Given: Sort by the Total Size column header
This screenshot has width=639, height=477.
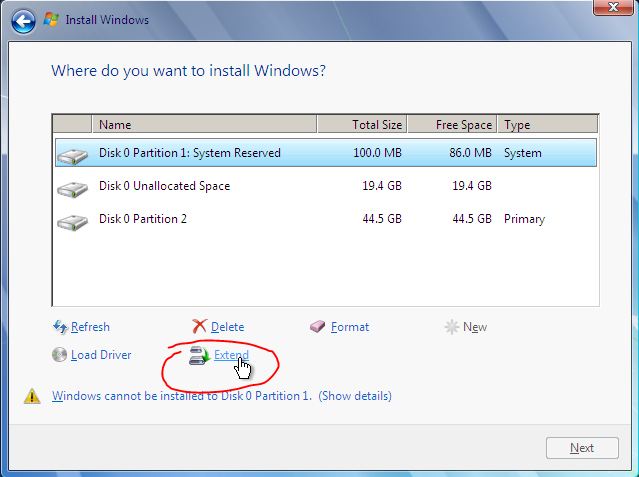Looking at the screenshot, I should [362, 124].
